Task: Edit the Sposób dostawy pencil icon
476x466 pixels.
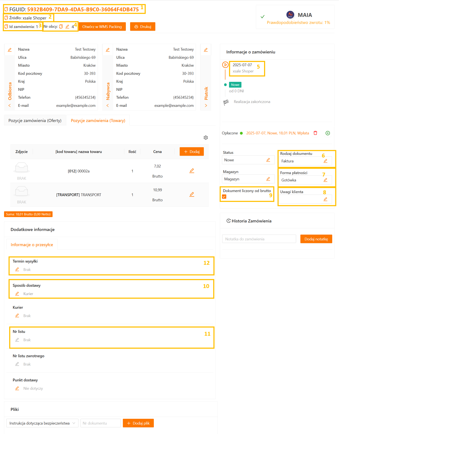Action: [17, 293]
